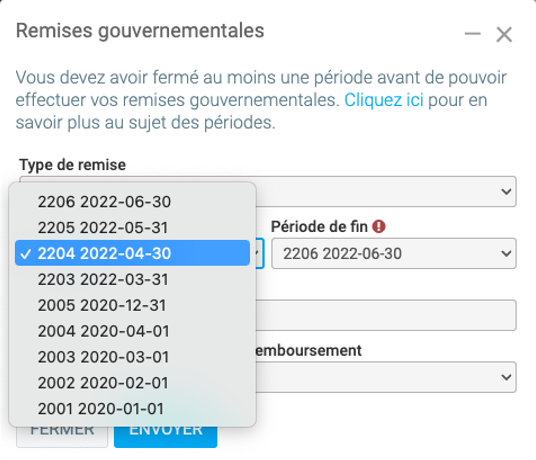The width and height of the screenshot is (536, 460).
Task: Choose 2205 2022-05-31 in dropdown list
Action: point(132,228)
